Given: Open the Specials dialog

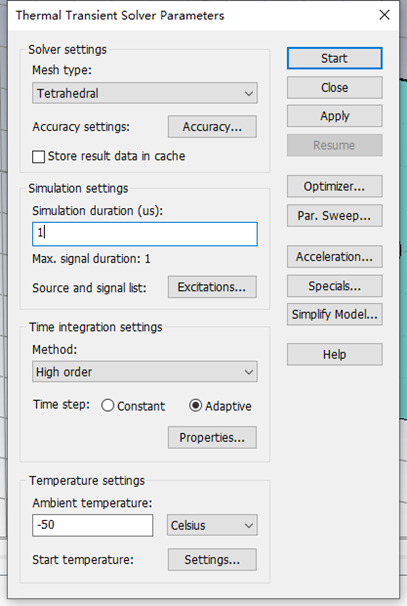Looking at the screenshot, I should click(x=334, y=286).
